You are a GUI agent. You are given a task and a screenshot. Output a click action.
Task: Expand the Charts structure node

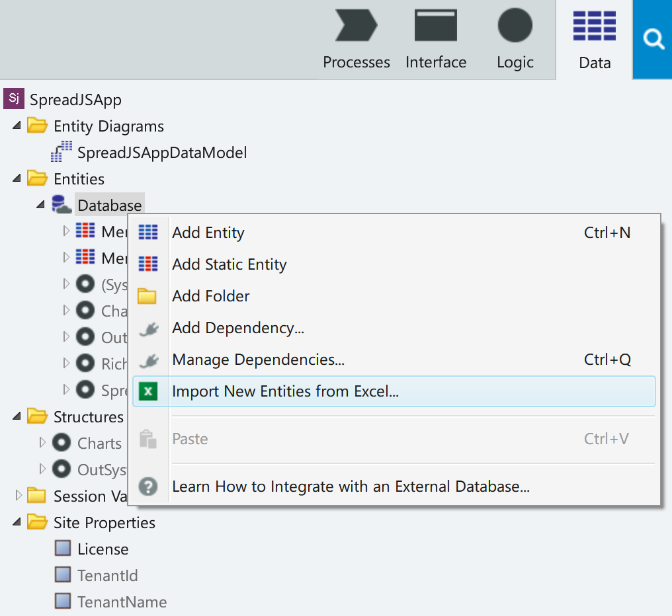tap(42, 443)
